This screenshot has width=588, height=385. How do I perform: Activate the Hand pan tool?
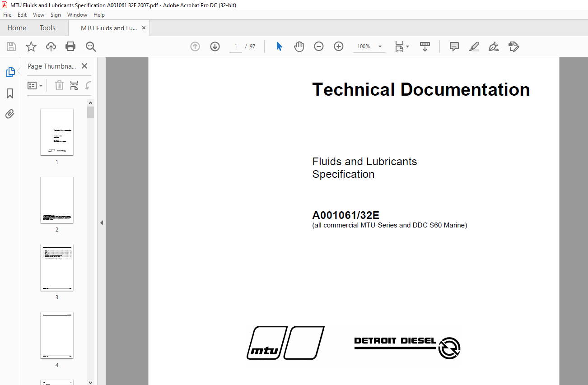coord(299,46)
